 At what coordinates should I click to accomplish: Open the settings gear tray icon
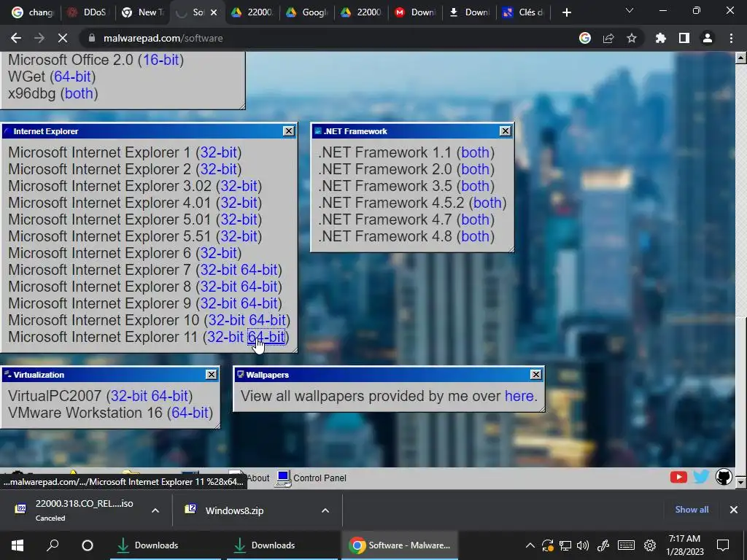[x=650, y=545]
